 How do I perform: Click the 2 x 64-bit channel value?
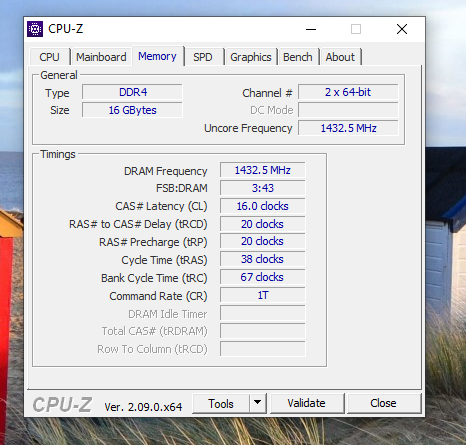(348, 92)
